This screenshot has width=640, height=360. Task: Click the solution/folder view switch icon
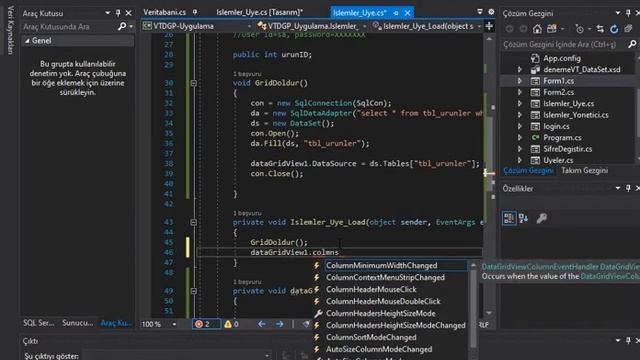[552, 29]
